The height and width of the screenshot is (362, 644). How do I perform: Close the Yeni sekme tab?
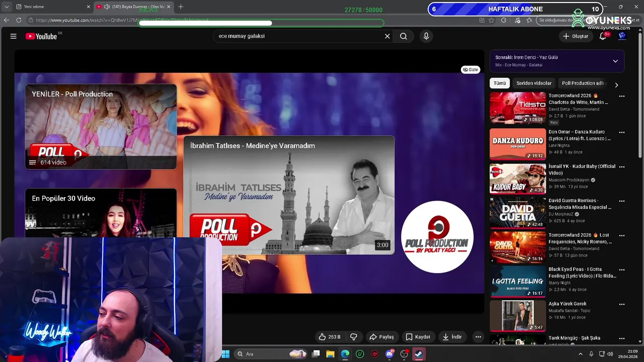89,7
